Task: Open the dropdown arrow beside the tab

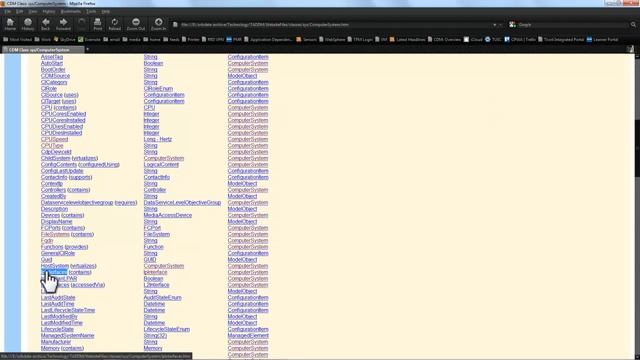Action: (87, 49)
